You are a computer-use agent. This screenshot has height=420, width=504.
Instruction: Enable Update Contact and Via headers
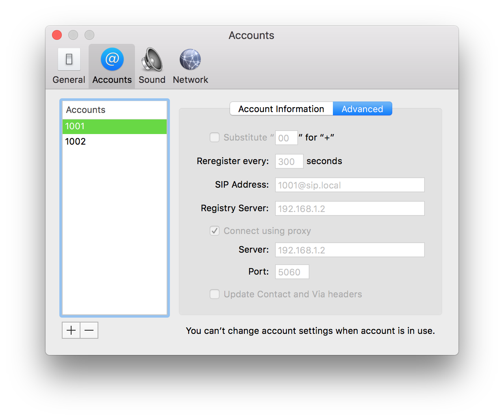tap(215, 294)
